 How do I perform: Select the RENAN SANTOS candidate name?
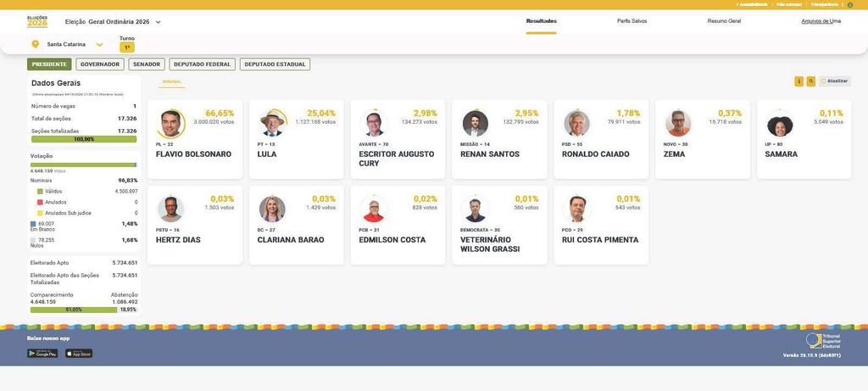coord(490,154)
